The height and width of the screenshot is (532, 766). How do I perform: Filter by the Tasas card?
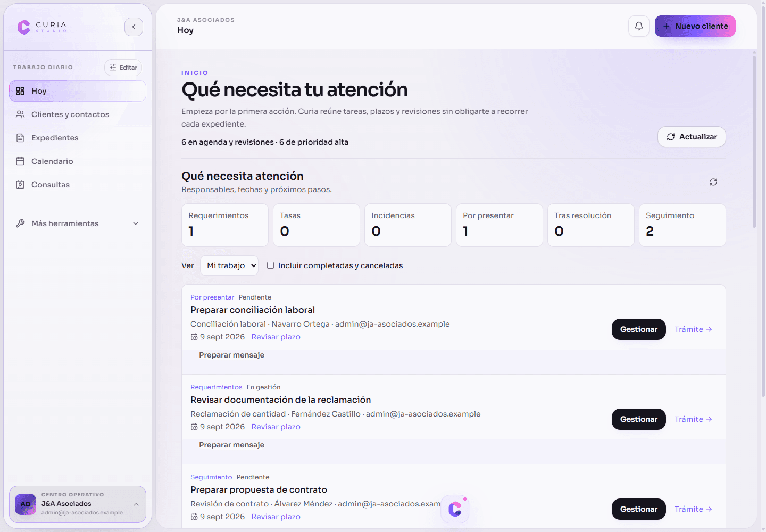coord(317,225)
